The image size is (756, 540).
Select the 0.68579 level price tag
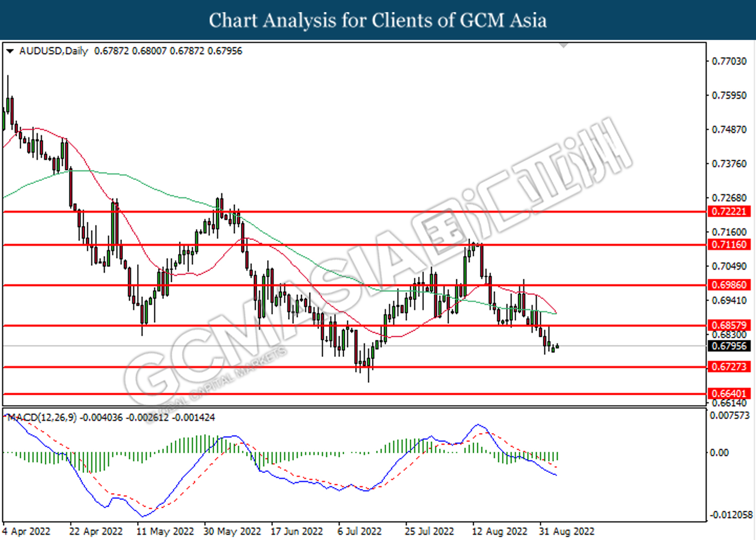coord(729,326)
